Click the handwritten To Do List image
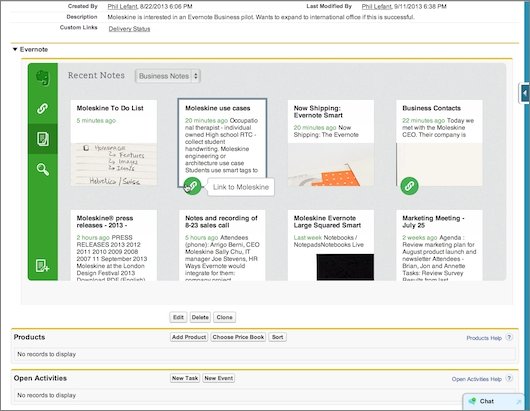Viewport: 530px width, 411px height. click(x=114, y=164)
